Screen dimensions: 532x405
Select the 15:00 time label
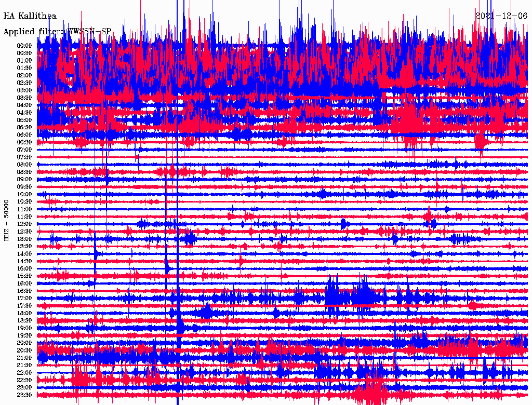click(x=24, y=269)
